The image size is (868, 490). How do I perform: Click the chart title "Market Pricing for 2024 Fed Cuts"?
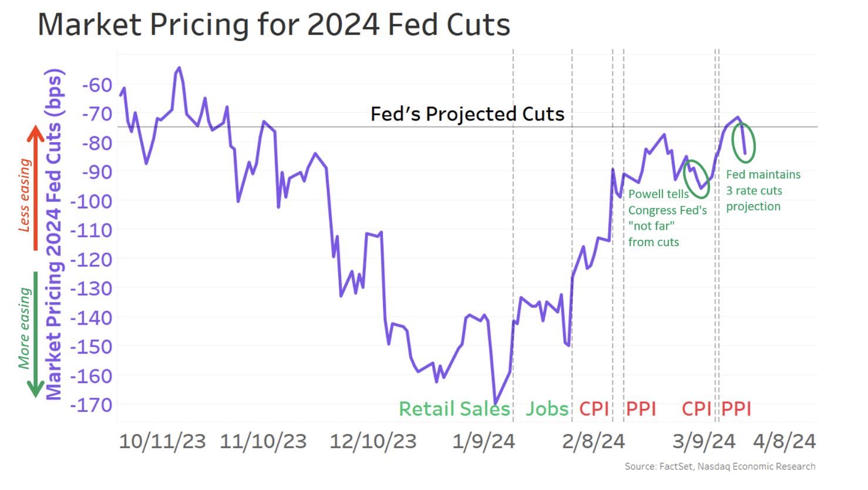point(274,25)
